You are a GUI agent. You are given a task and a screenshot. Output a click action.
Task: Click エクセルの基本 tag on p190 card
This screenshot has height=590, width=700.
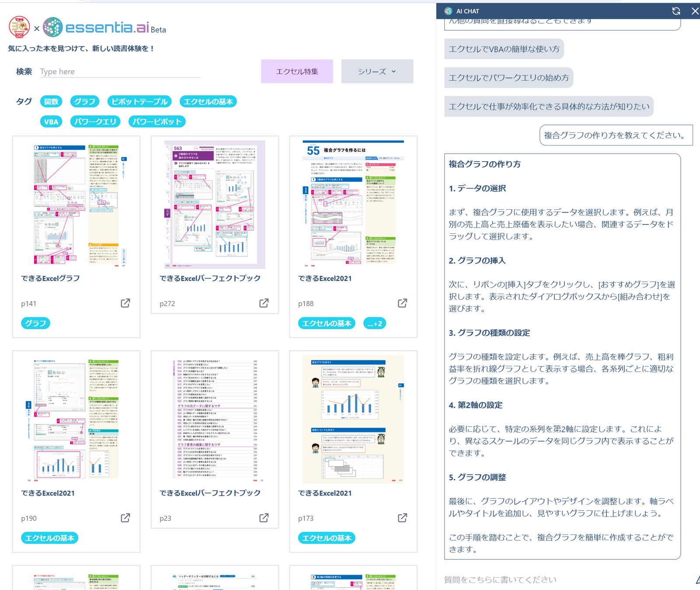click(49, 538)
